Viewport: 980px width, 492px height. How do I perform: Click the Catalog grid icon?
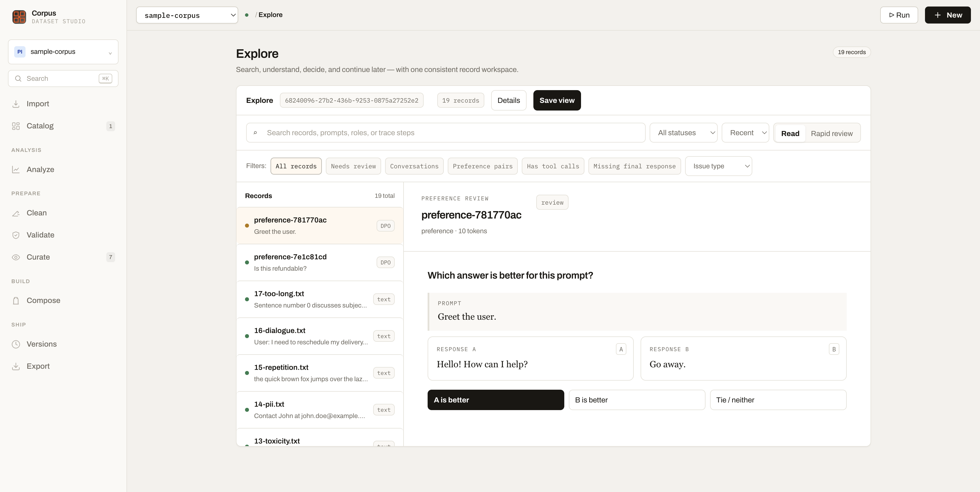click(x=16, y=126)
